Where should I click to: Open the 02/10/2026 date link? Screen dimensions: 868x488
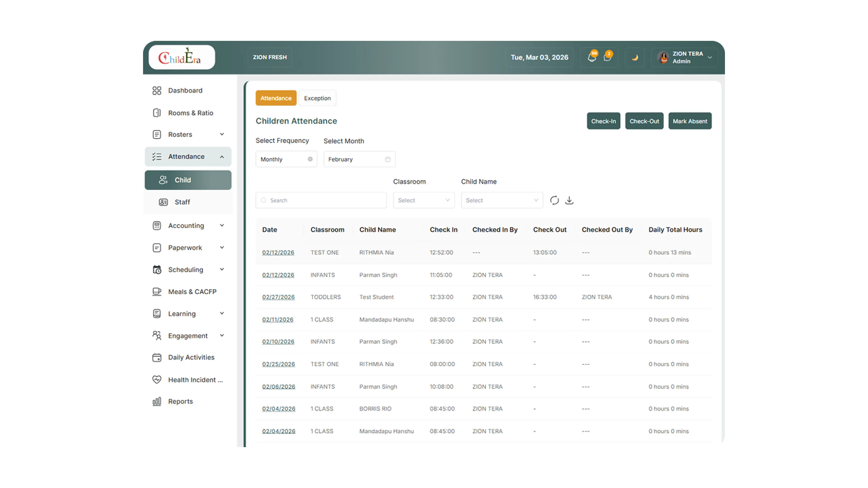click(x=278, y=342)
